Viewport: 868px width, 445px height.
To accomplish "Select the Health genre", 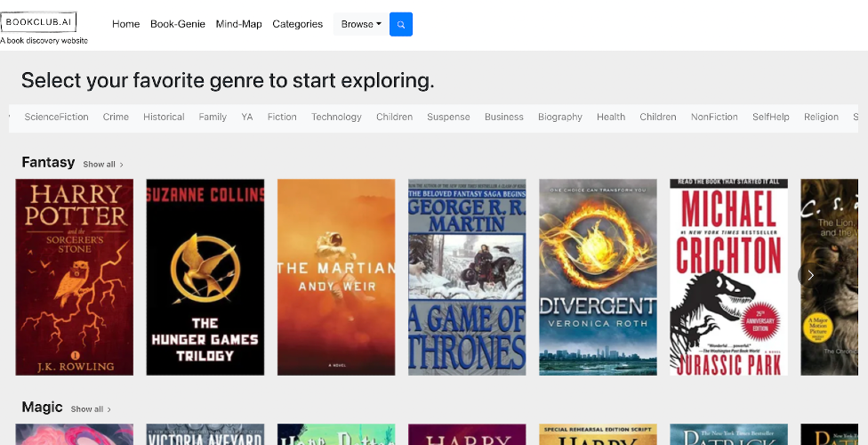I will pyautogui.click(x=611, y=117).
